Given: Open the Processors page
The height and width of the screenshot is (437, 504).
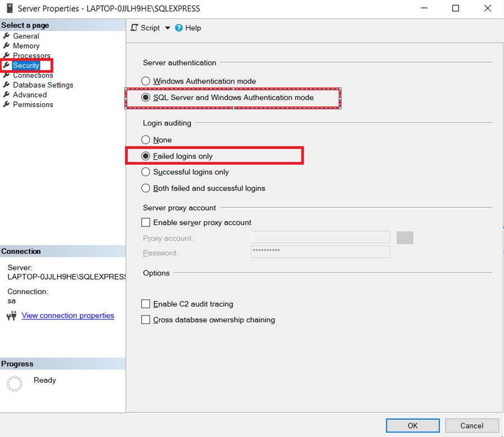Looking at the screenshot, I should (x=31, y=55).
